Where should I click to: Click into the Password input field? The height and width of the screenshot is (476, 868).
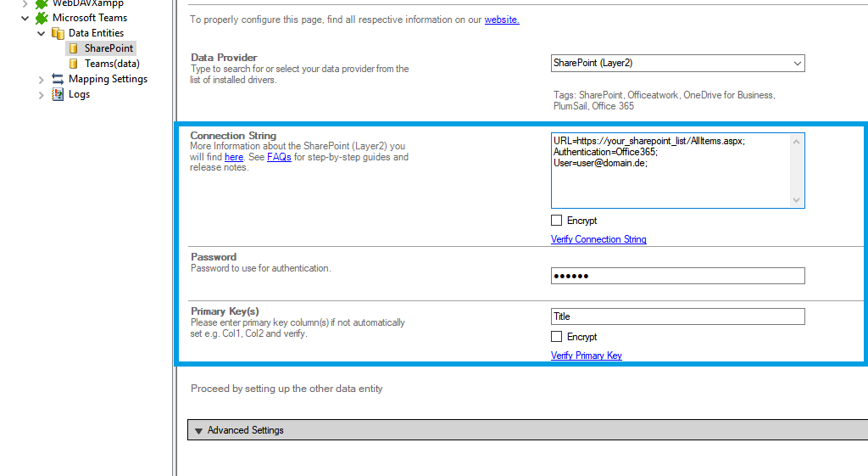677,276
